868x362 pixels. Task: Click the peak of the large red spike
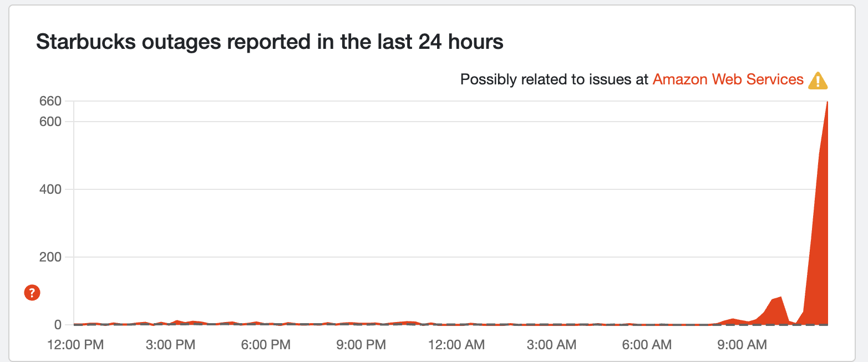pos(827,103)
